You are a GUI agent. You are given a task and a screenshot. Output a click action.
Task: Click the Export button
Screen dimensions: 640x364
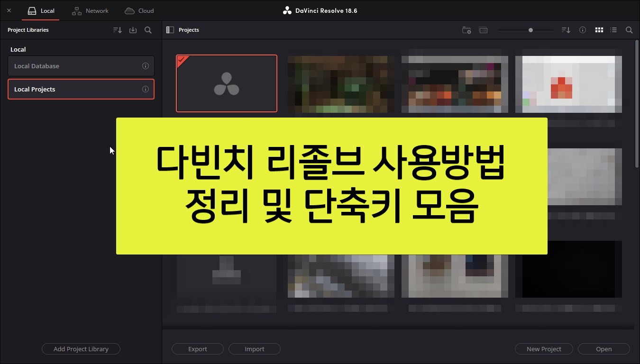(x=198, y=349)
